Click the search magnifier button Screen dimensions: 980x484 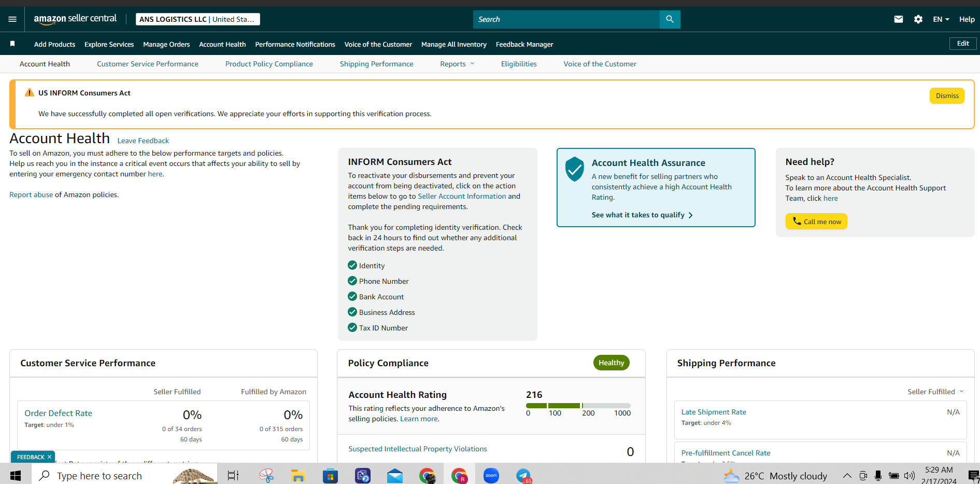[x=670, y=19]
